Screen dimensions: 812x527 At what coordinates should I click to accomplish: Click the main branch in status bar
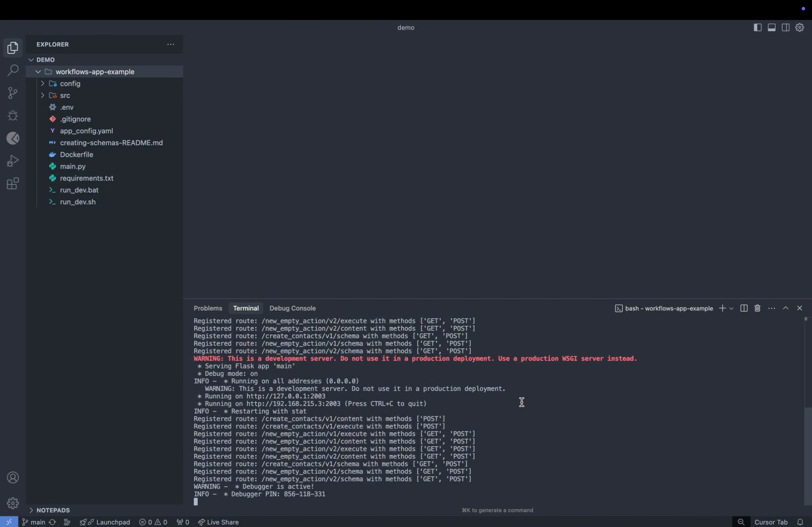tap(33, 522)
